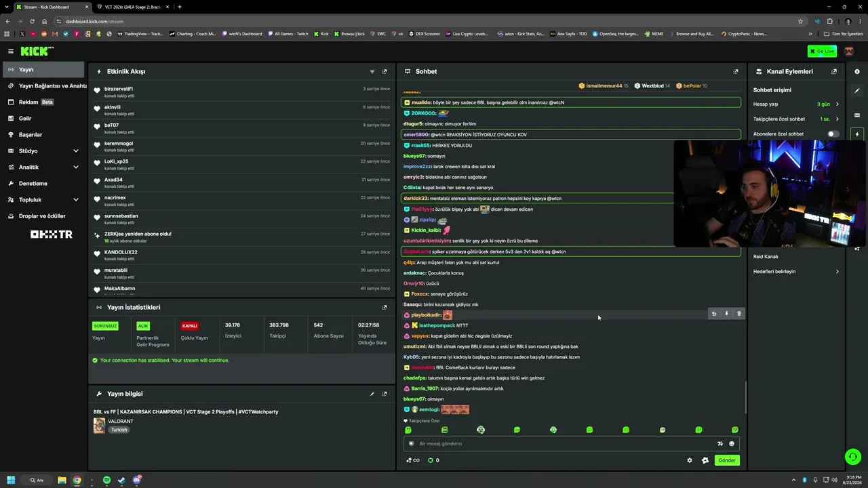Show hidden bookmarks overflow
Image resolution: width=868 pixels, height=488 pixels.
point(810,34)
